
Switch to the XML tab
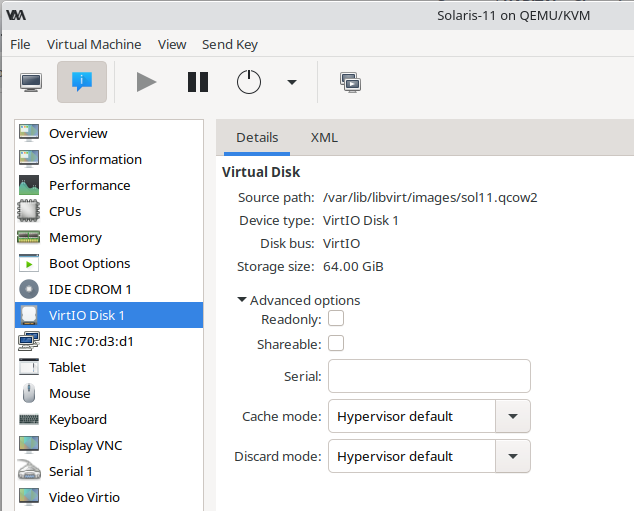[x=324, y=137]
